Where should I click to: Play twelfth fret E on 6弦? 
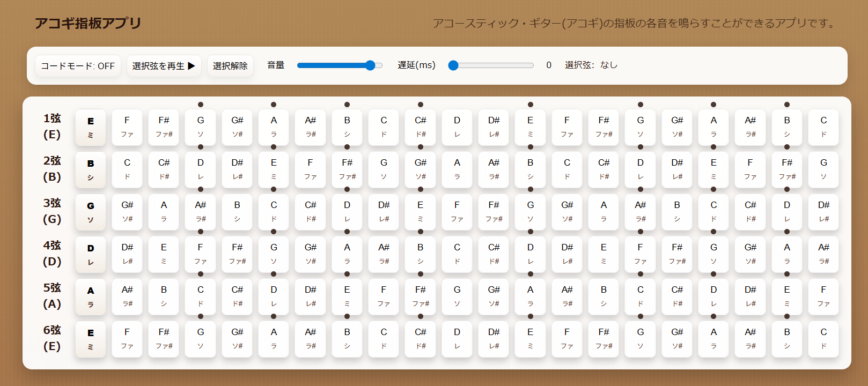(x=530, y=339)
